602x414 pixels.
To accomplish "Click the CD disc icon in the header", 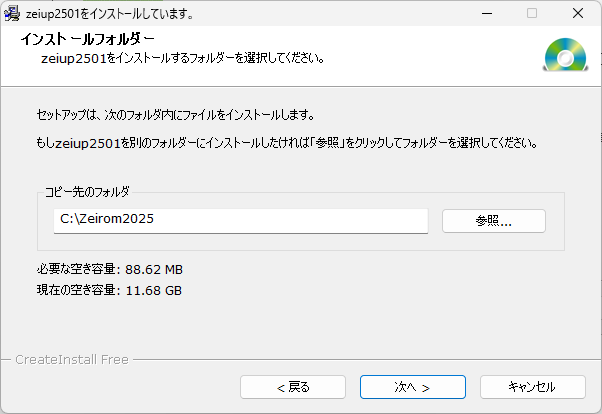I will [562, 56].
